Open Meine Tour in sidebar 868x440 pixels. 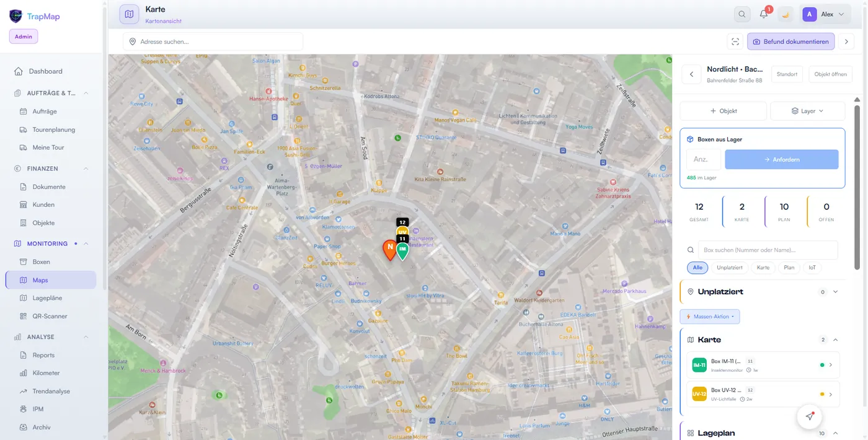[48, 147]
